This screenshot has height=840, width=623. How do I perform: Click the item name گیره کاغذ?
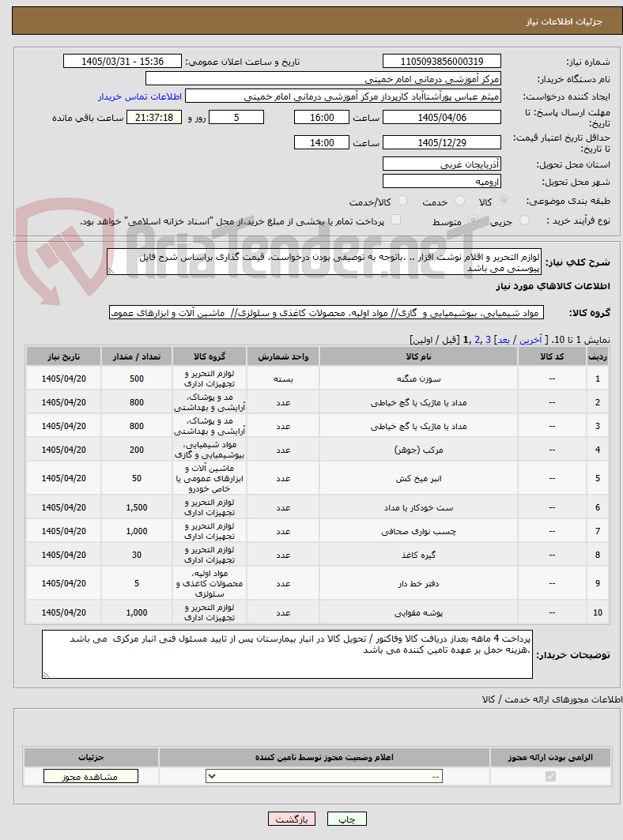(x=419, y=555)
